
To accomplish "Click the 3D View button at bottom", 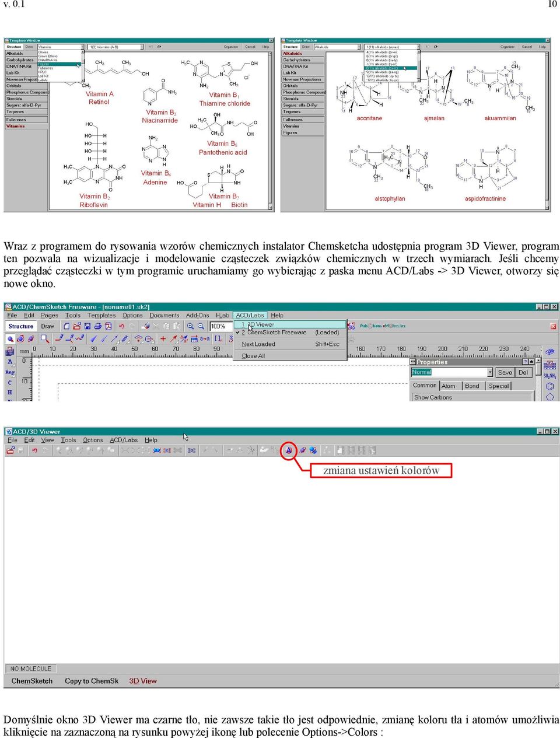I will [x=143, y=681].
